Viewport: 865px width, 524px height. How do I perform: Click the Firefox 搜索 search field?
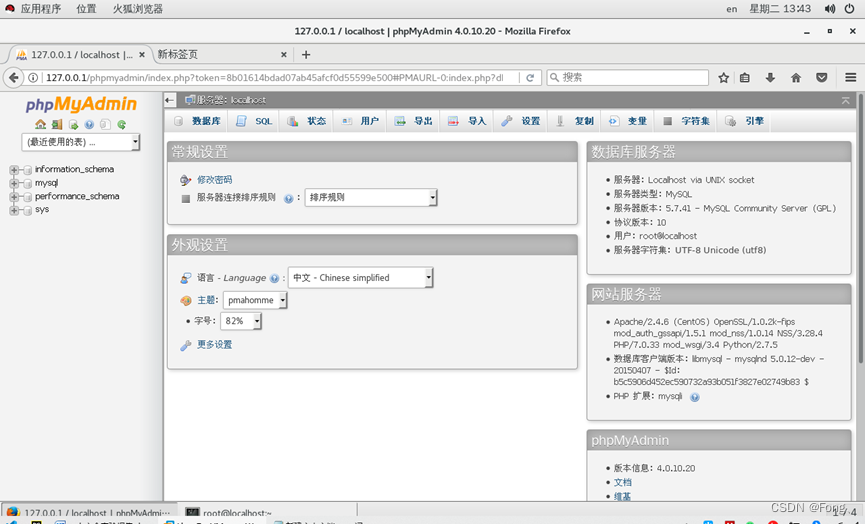628,78
